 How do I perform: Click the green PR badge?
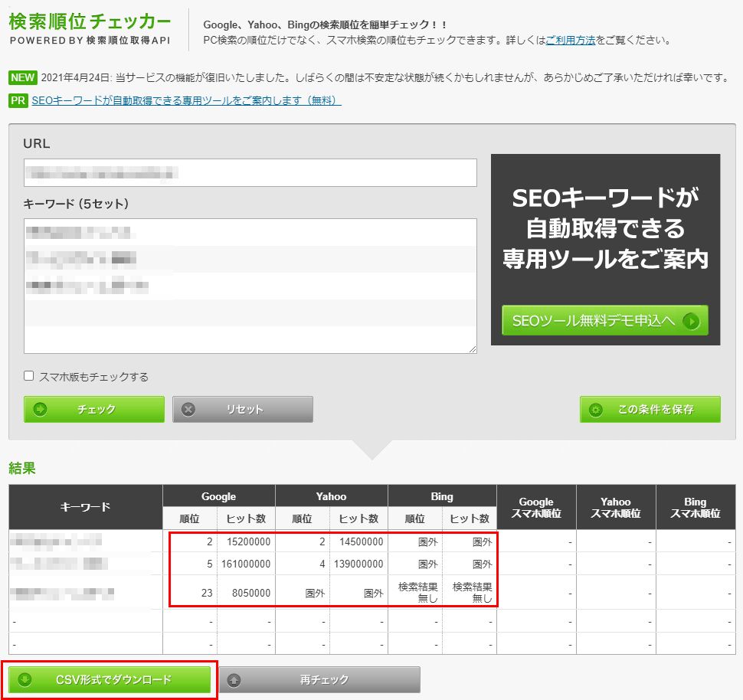18,100
